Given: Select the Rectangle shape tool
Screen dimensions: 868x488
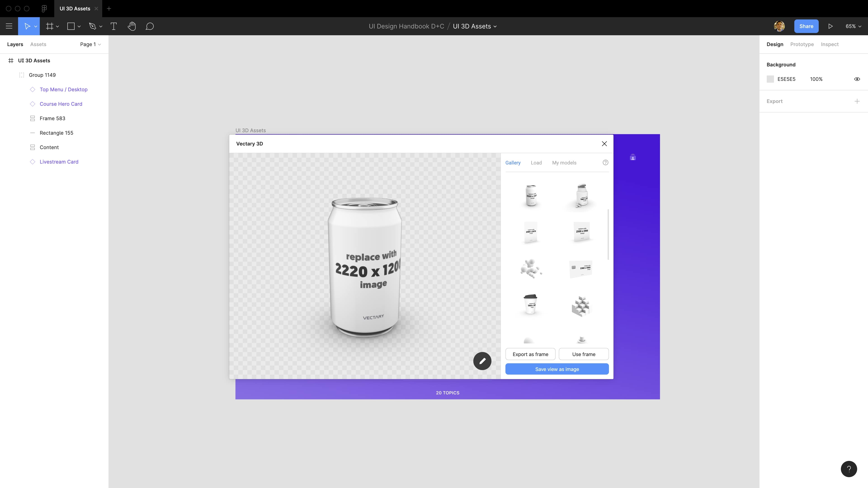Looking at the screenshot, I should pos(71,26).
